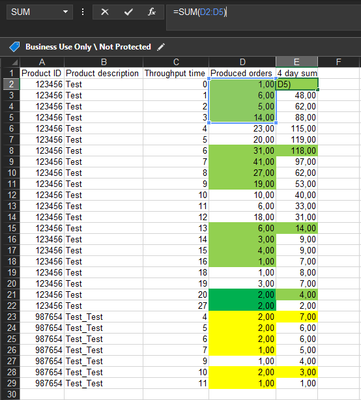The image size is (361, 400).
Task: Select column D header
Action: point(242,62)
